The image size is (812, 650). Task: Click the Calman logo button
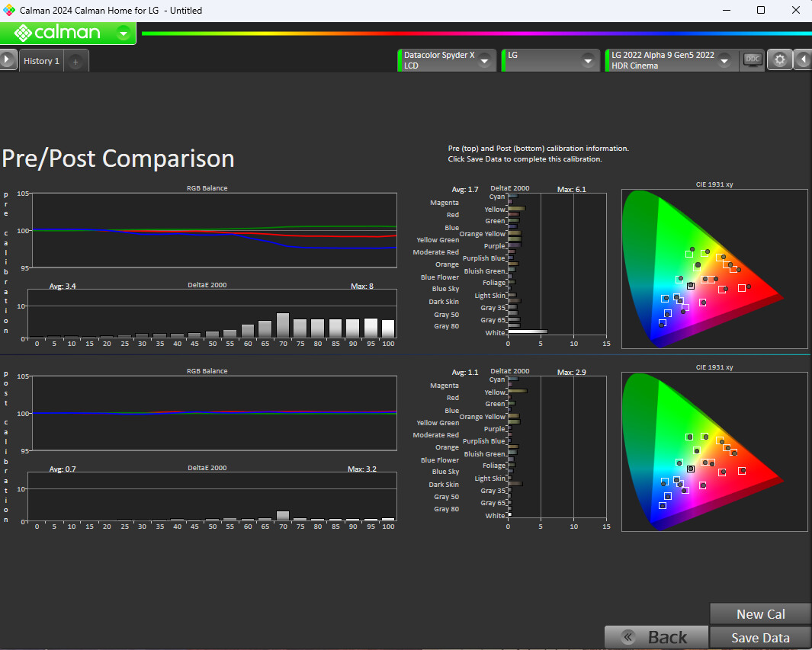coord(58,33)
